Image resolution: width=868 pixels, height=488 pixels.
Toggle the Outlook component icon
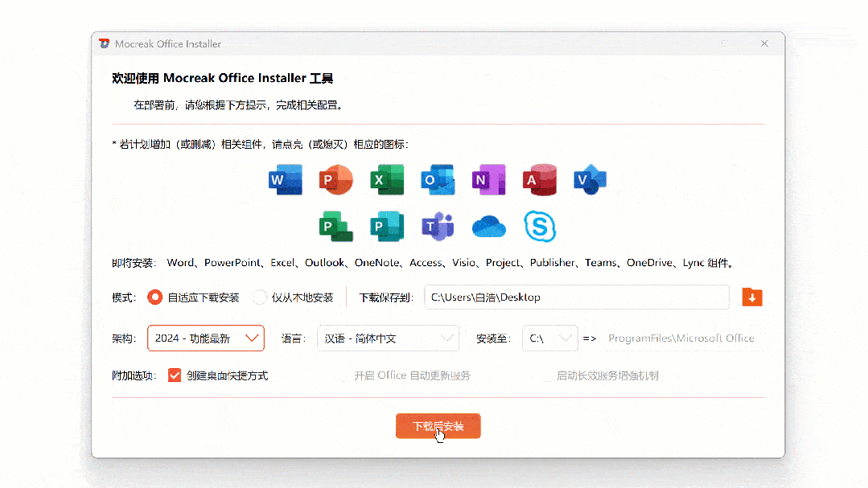[x=438, y=180]
